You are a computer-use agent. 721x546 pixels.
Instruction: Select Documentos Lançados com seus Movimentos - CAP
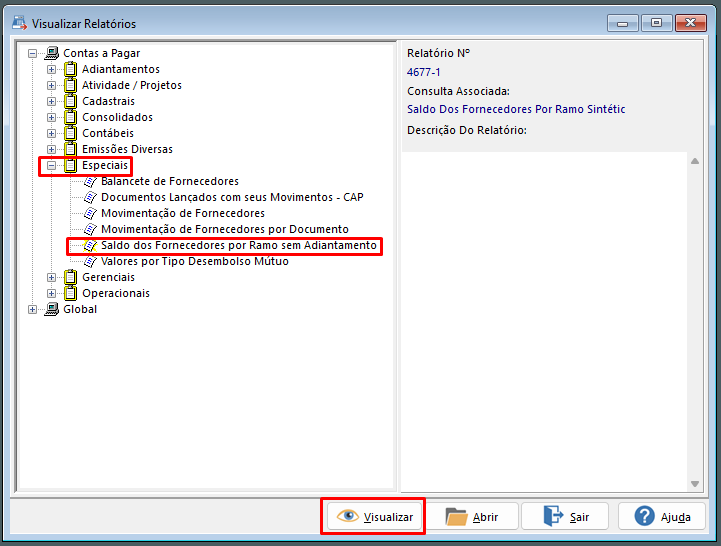[232, 197]
